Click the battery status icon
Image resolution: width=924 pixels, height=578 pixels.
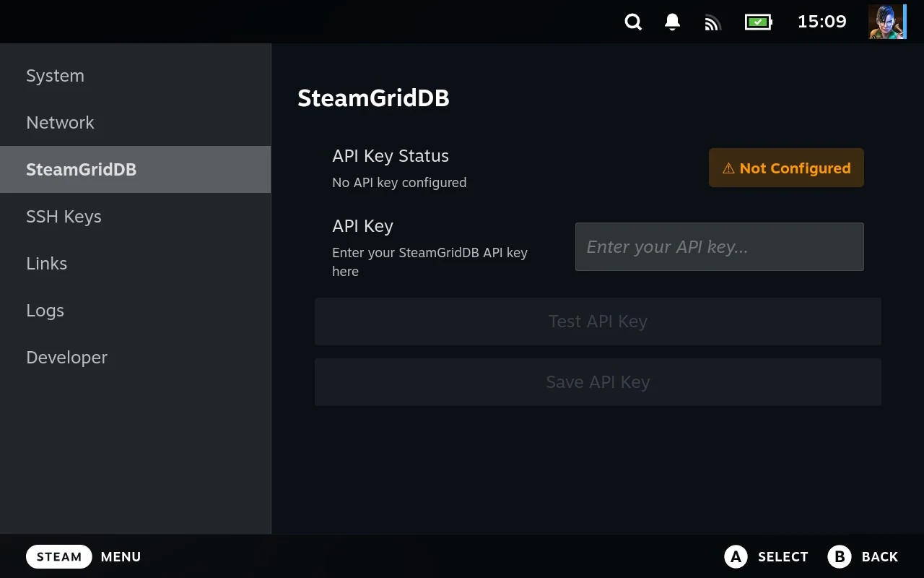(x=758, y=22)
